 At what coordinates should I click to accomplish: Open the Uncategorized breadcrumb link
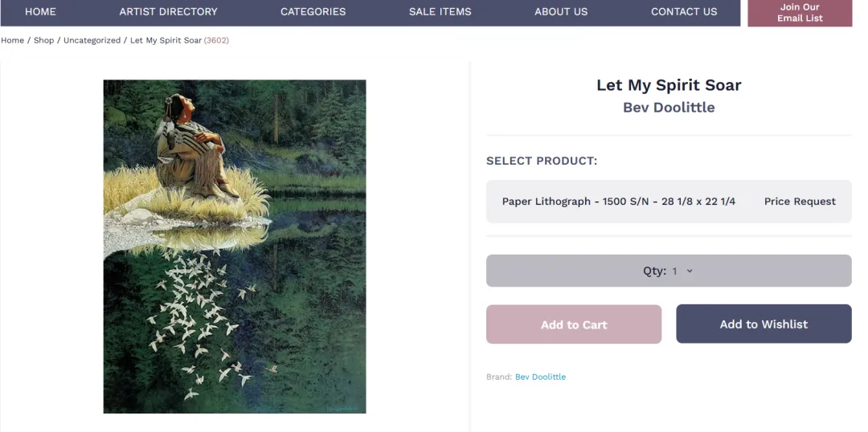(92, 40)
